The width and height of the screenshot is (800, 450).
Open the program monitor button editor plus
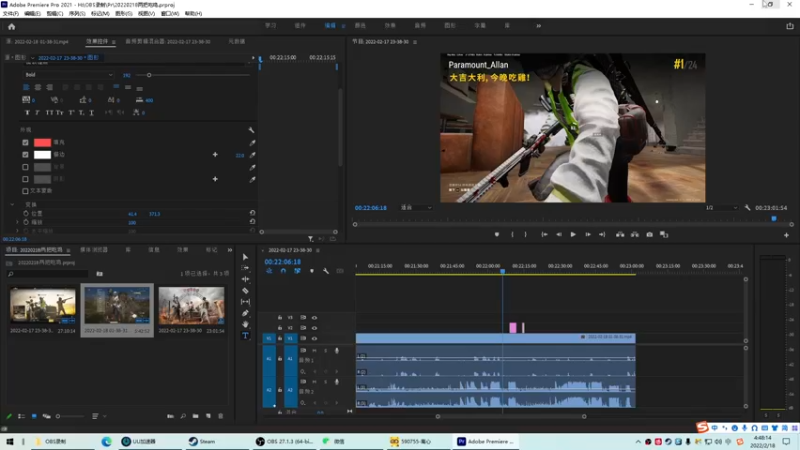coord(786,235)
